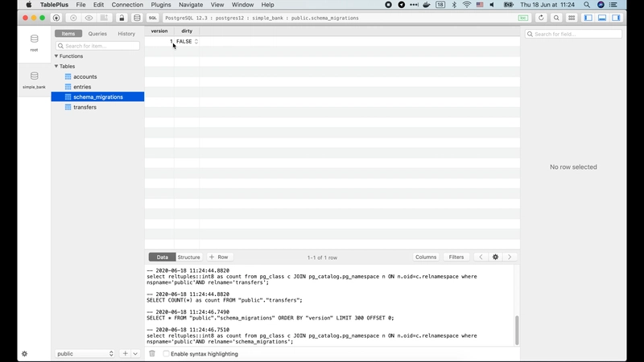Click the SQL query editor toolbar icon
Screen dimensions: 644x362
[x=152, y=18]
